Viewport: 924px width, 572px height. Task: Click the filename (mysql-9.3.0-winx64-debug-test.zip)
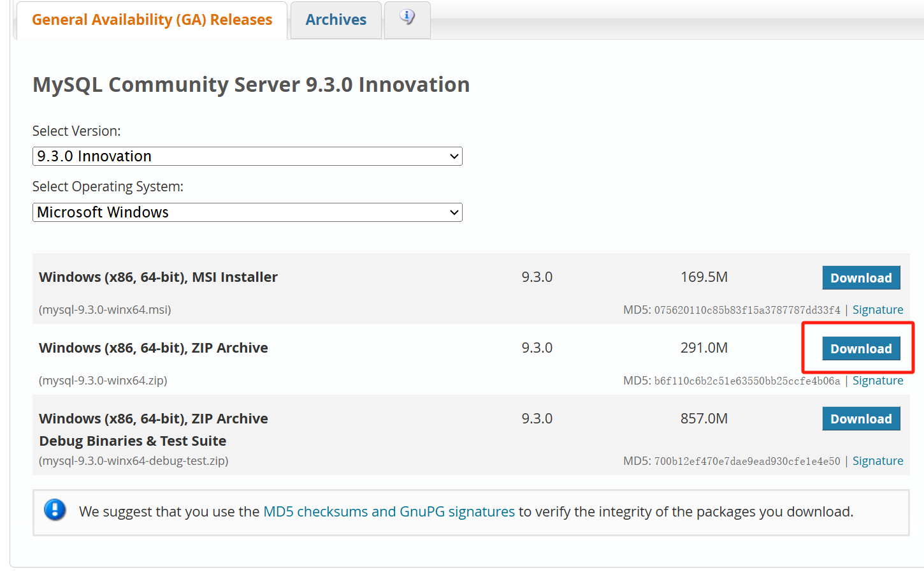click(x=134, y=461)
